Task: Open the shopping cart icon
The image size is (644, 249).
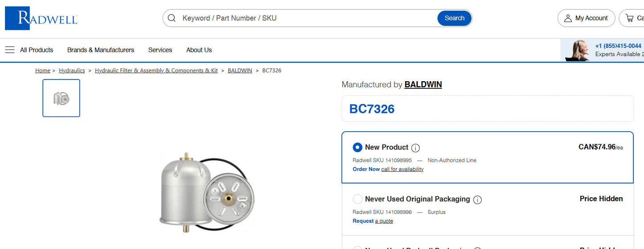Action: 629,18
